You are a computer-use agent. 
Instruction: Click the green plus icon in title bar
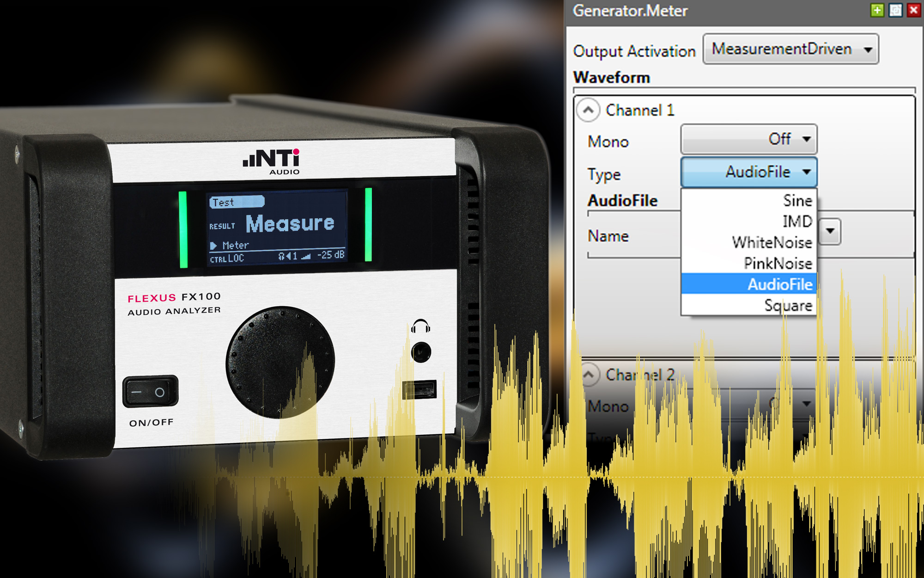[877, 10]
